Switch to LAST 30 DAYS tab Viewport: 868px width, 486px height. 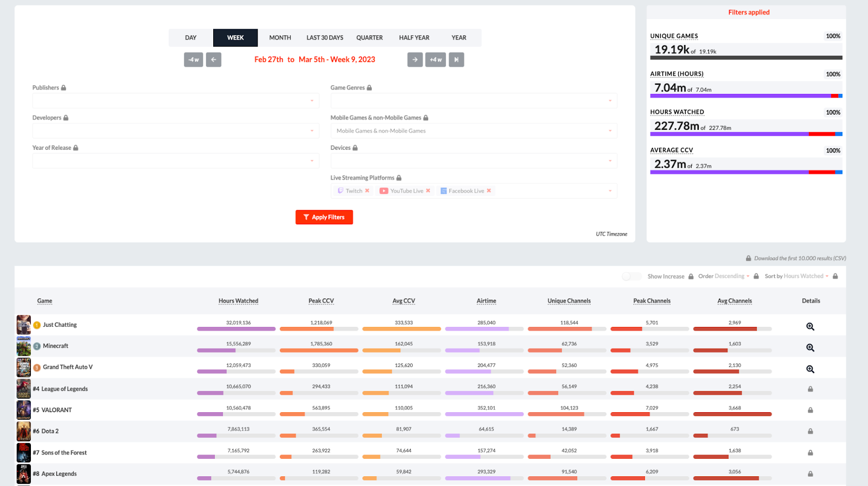pos(325,37)
